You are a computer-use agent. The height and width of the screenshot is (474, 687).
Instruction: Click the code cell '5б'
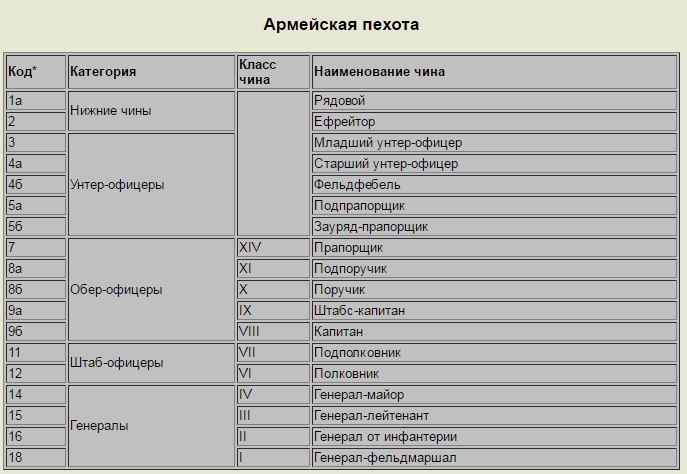pos(36,227)
